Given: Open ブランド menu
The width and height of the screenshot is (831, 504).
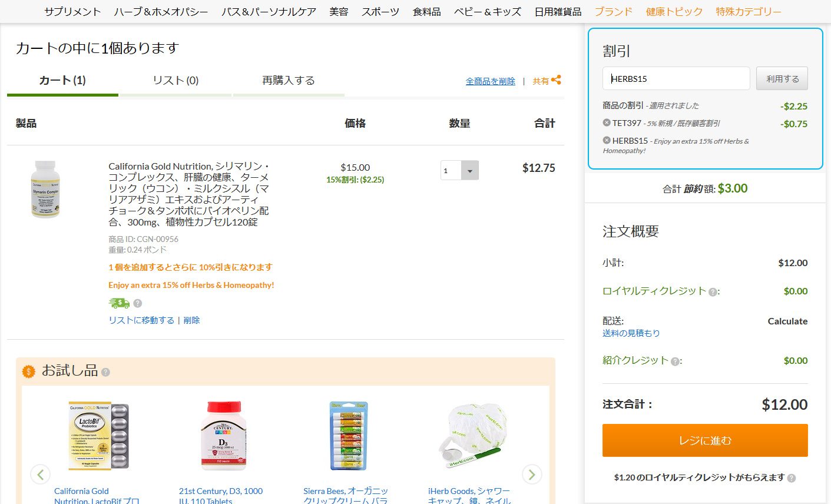Looking at the screenshot, I should [614, 12].
